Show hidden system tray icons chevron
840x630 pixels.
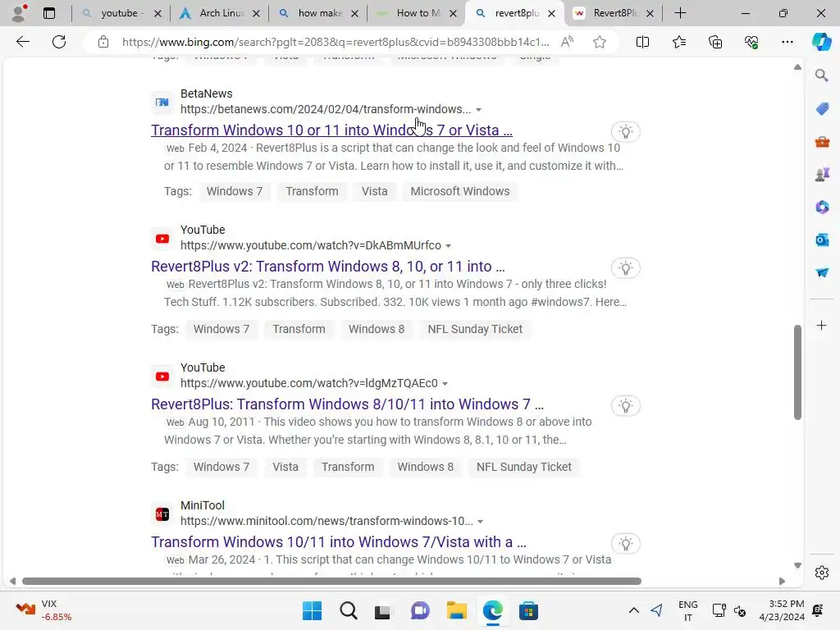click(634, 610)
